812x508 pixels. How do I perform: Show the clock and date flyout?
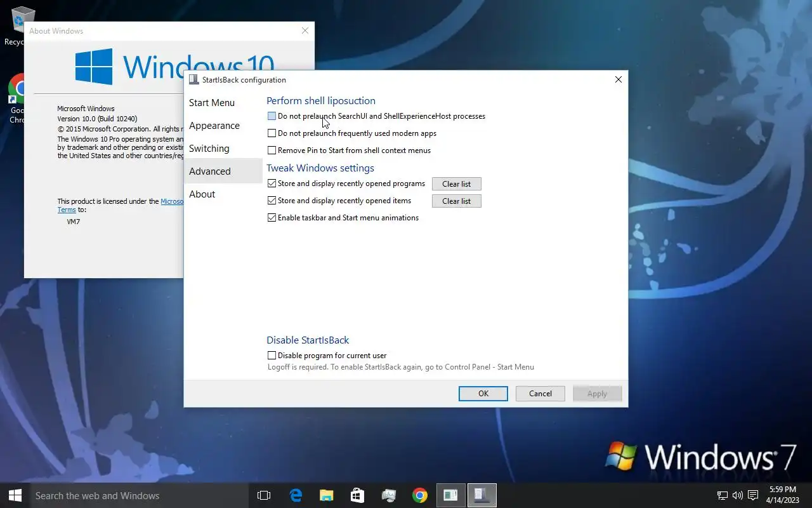click(x=782, y=495)
